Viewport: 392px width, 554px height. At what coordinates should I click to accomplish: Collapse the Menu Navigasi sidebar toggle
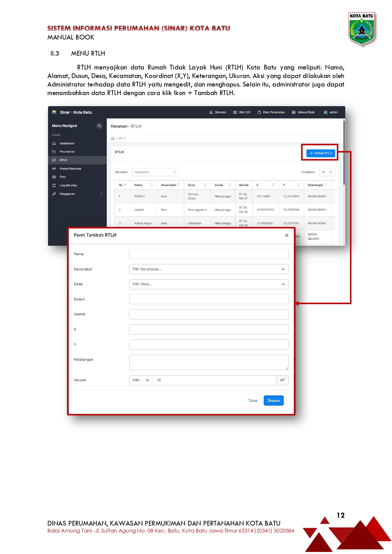pyautogui.click(x=99, y=126)
